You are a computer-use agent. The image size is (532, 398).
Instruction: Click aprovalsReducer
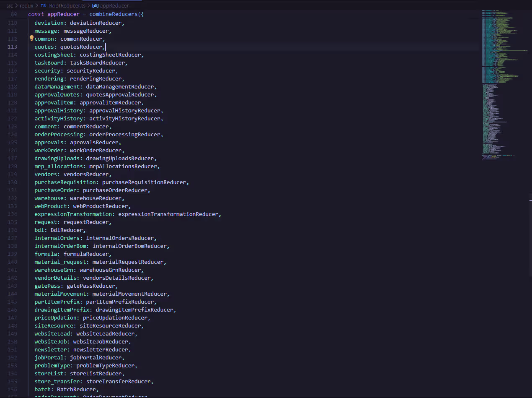(x=94, y=142)
